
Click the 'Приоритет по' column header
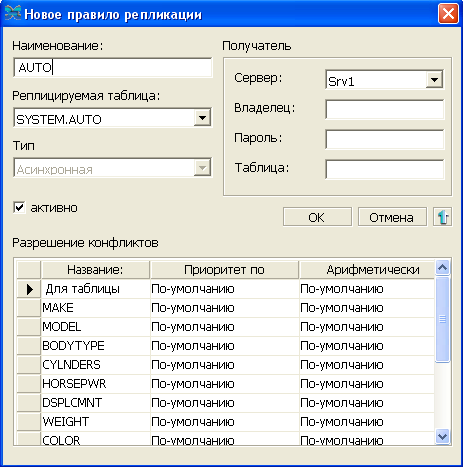pyautogui.click(x=224, y=269)
